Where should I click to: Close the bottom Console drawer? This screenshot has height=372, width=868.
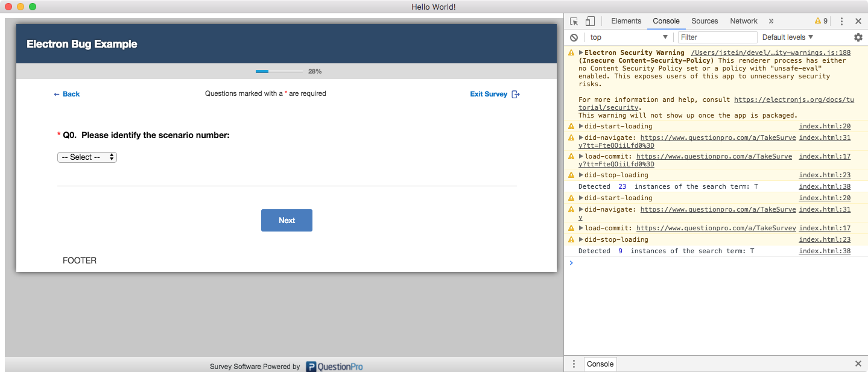tap(858, 364)
